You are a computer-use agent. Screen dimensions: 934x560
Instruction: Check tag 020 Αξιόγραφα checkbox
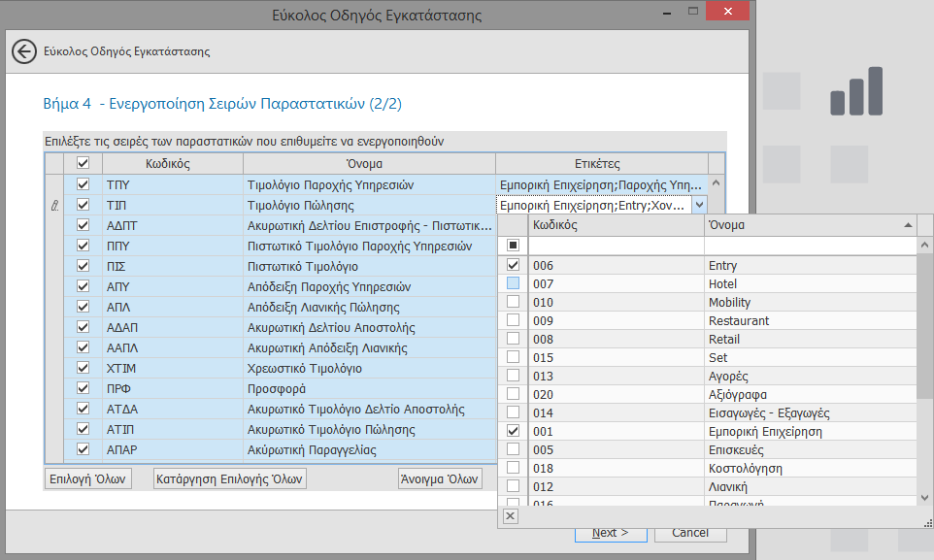(513, 394)
